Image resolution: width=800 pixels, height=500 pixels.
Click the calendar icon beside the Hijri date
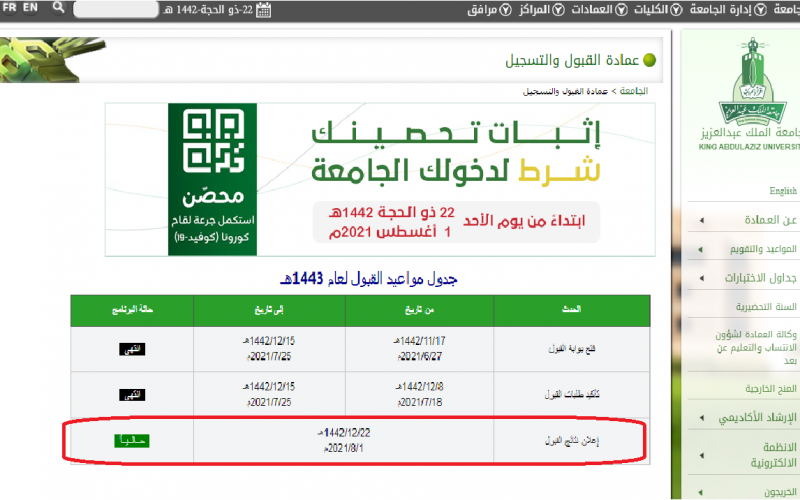click(263, 10)
